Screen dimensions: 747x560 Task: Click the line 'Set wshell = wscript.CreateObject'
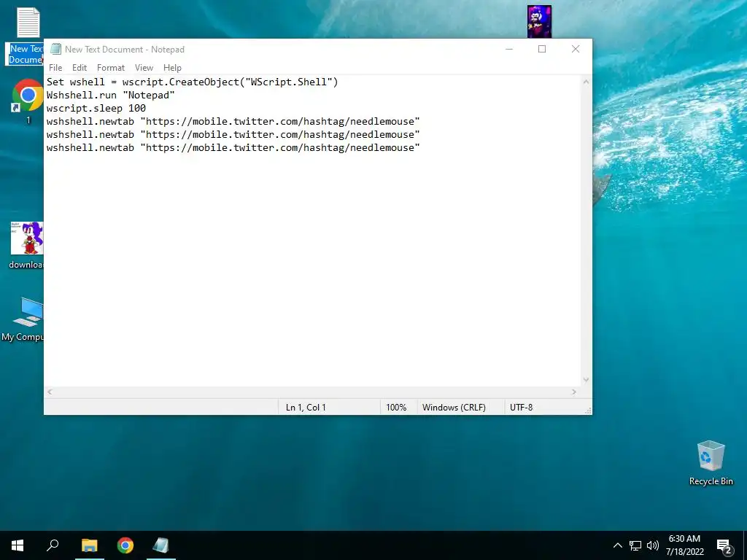pyautogui.click(x=192, y=82)
